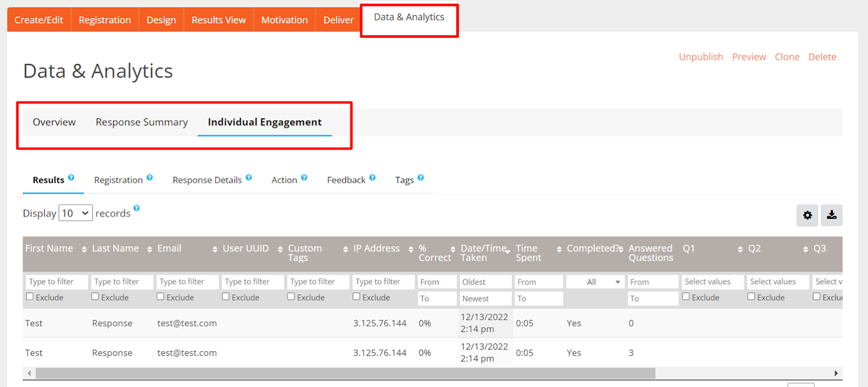This screenshot has width=868, height=387.
Task: Click % Correct From input field
Action: tap(437, 282)
